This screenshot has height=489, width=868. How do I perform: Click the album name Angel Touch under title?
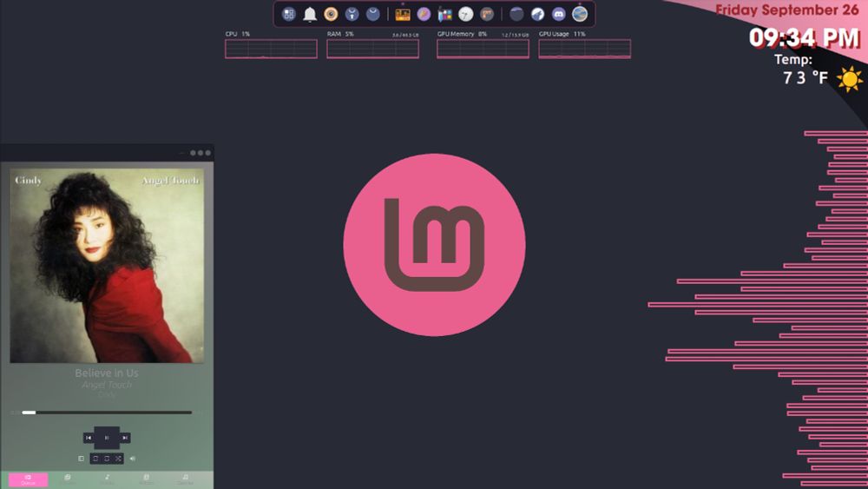107,384
